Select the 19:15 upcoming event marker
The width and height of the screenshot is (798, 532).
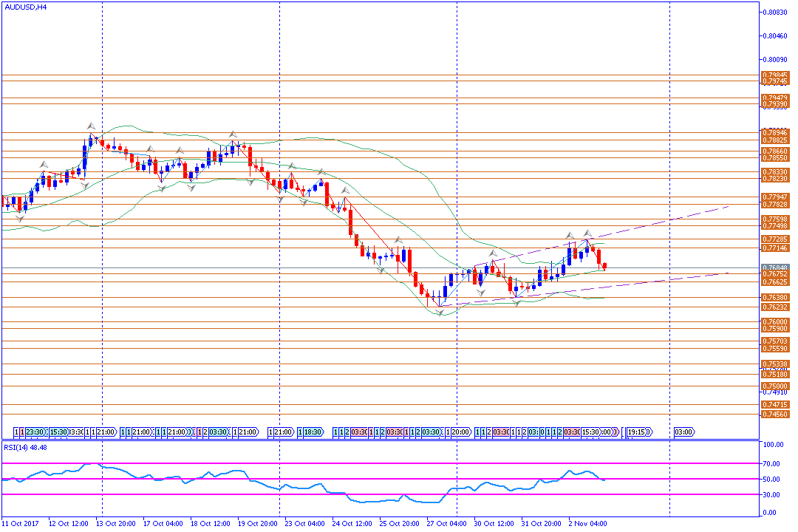[636, 432]
